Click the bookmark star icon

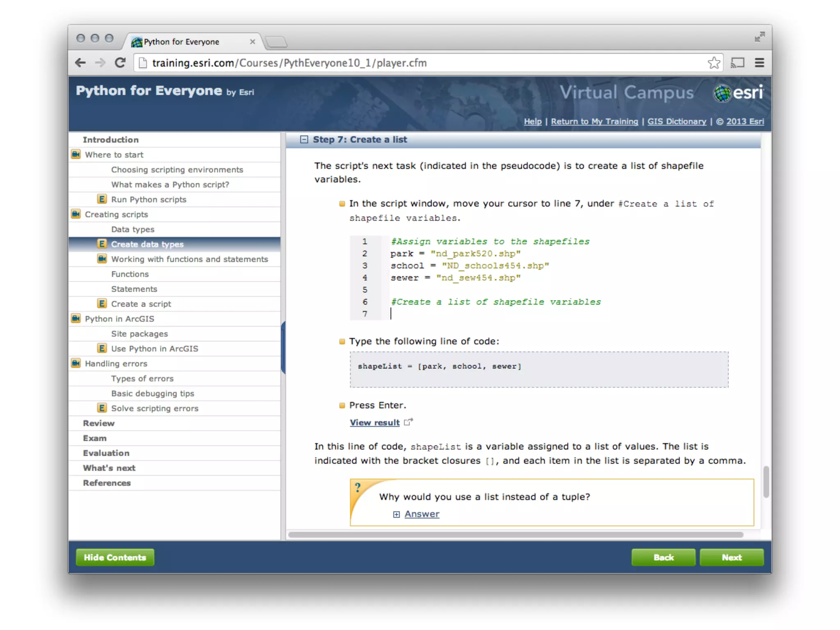pos(714,63)
